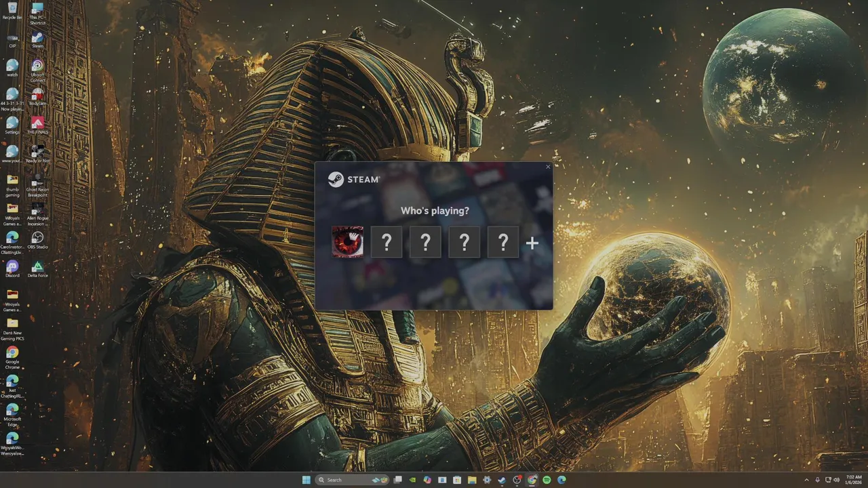This screenshot has width=868, height=488.
Task: Show hidden system tray icons
Action: click(807, 480)
